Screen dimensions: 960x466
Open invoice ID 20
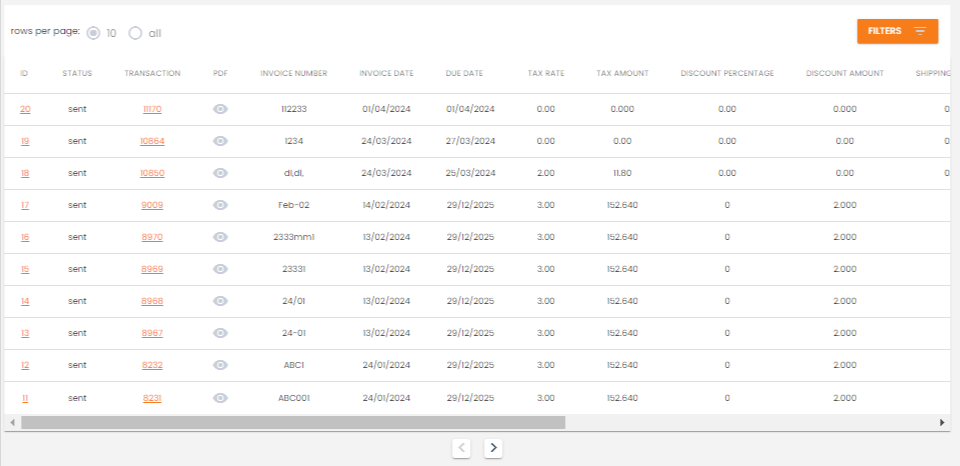tap(25, 109)
